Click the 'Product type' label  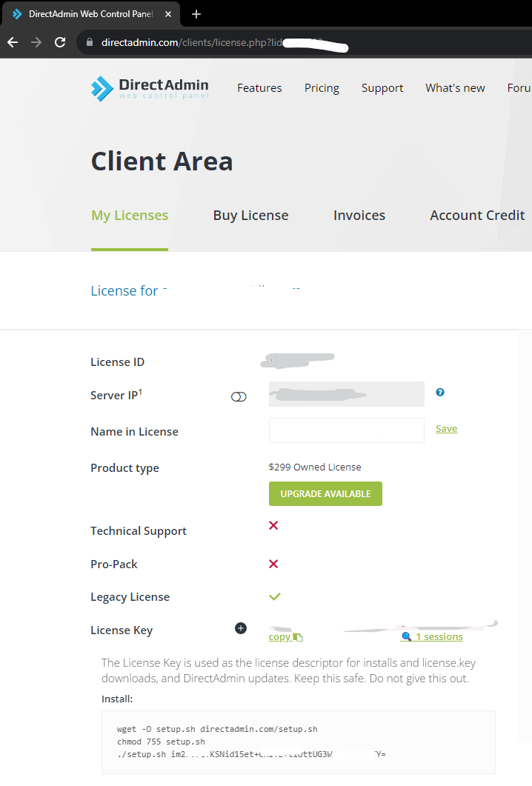[125, 468]
